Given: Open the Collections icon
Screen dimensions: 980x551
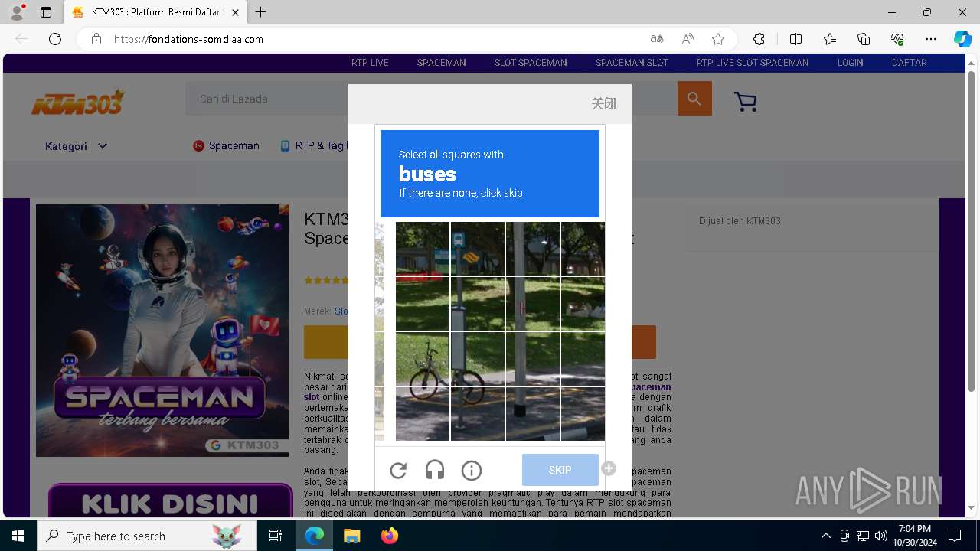Looking at the screenshot, I should tap(864, 39).
